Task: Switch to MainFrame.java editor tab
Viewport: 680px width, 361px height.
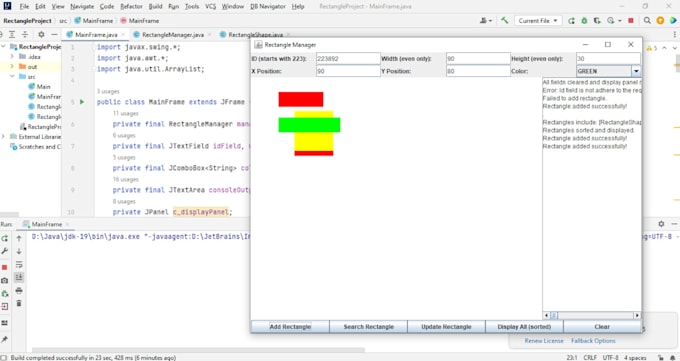Action: tap(96, 35)
